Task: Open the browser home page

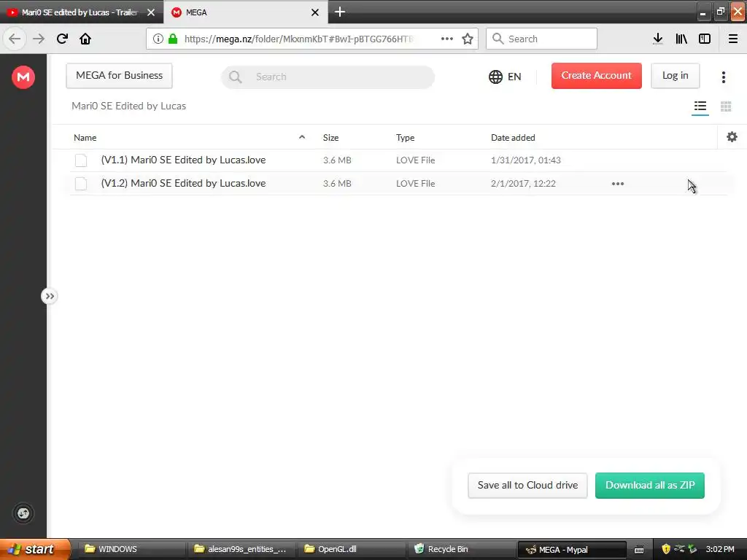Action: [x=85, y=39]
